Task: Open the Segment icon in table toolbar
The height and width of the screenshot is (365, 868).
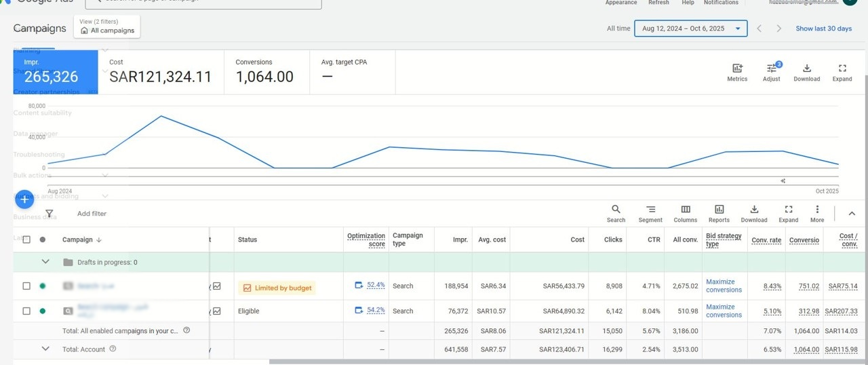Action: [x=650, y=210]
